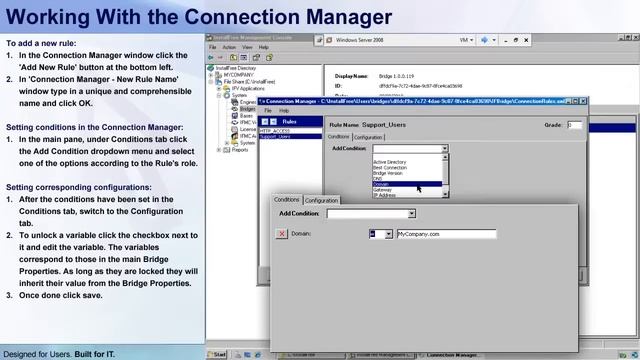Image resolution: width=640 pixels, height=360 pixels.
Task: Select the Conditions tab in enlarged panel
Action: point(287,200)
